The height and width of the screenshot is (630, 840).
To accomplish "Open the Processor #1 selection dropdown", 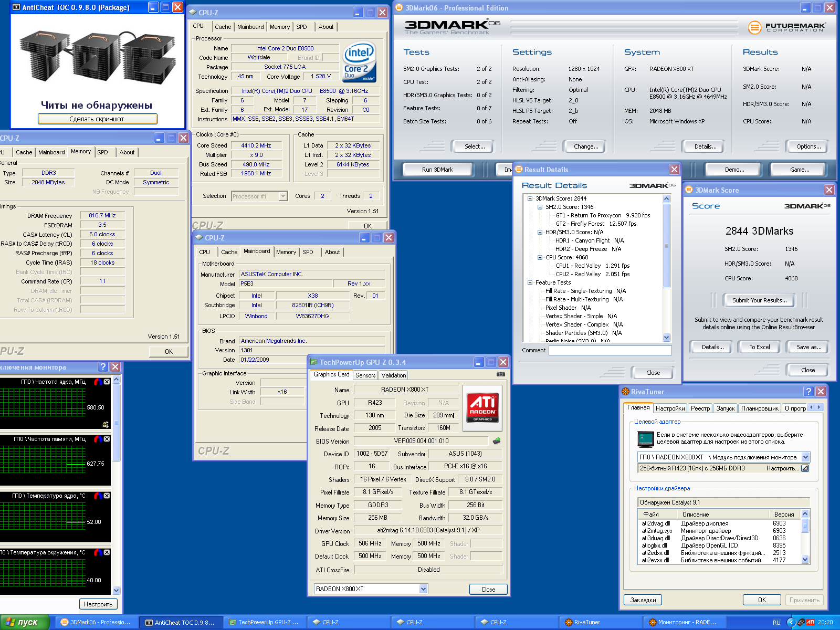I will coord(283,196).
